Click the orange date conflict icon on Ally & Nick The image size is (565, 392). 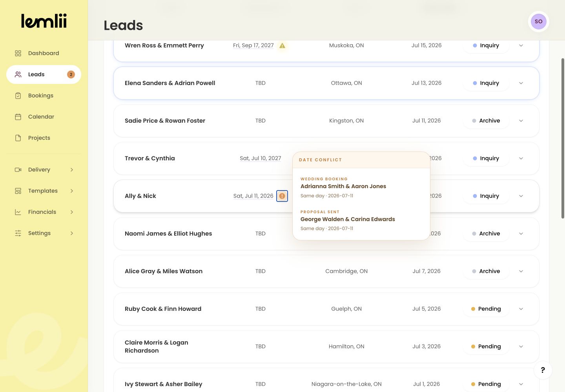(282, 196)
